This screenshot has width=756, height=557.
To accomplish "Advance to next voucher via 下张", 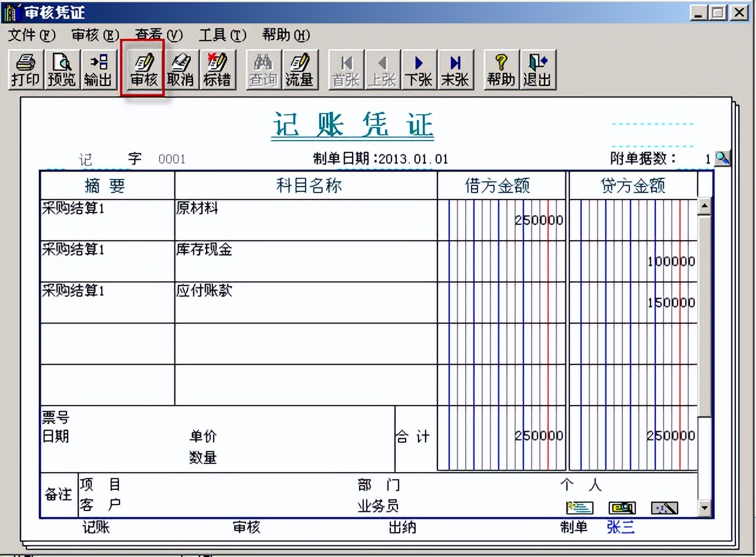I will (x=419, y=69).
